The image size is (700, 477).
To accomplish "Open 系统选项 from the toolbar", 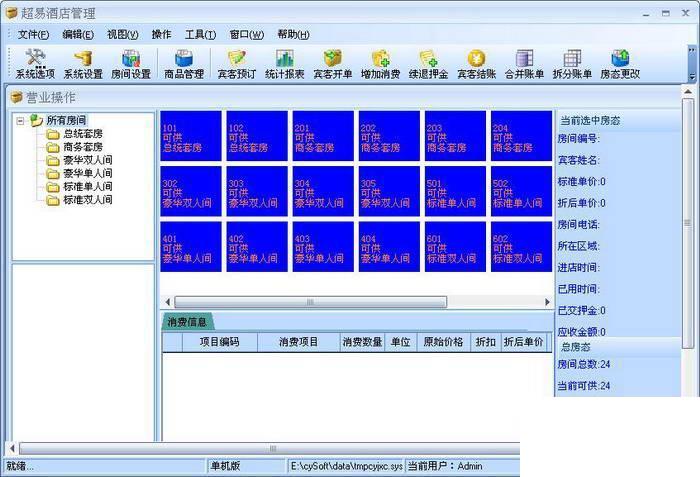I will [35, 64].
